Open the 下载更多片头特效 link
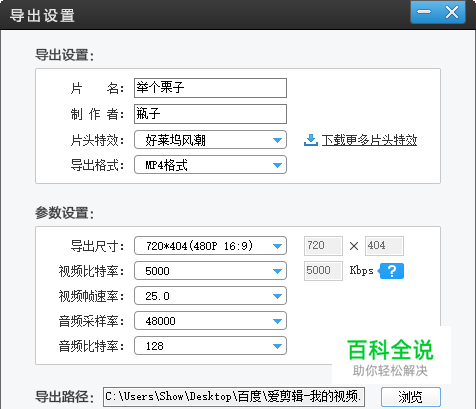476x409 pixels. (x=369, y=140)
